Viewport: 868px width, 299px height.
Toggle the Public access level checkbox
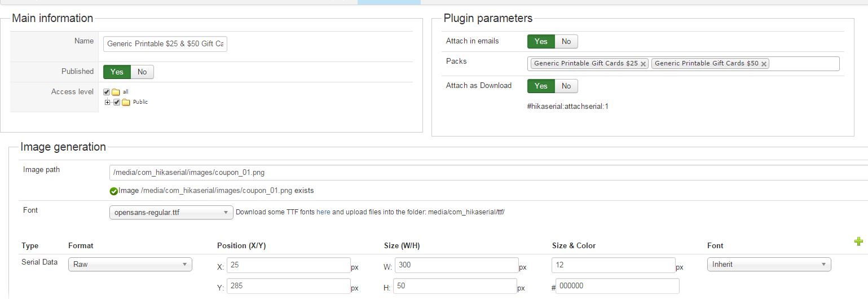coord(117,102)
